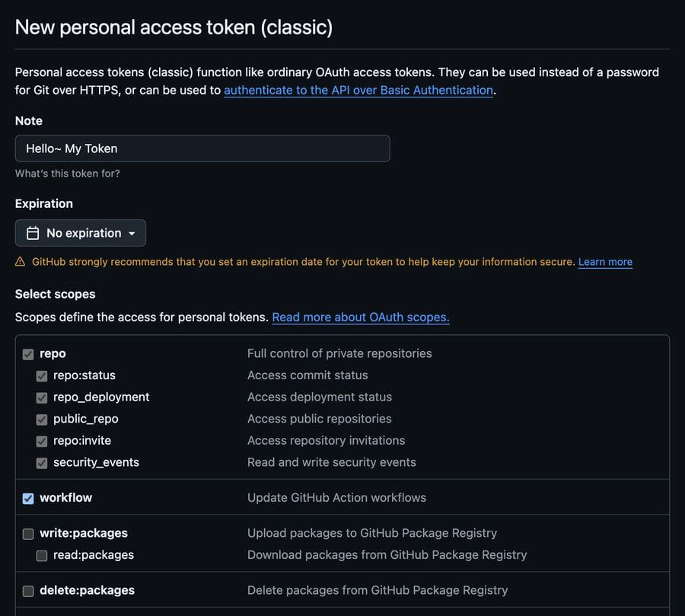Viewport: 685px width, 616px height.
Task: Uncheck the workflow scope checkbox
Action: coord(28,499)
